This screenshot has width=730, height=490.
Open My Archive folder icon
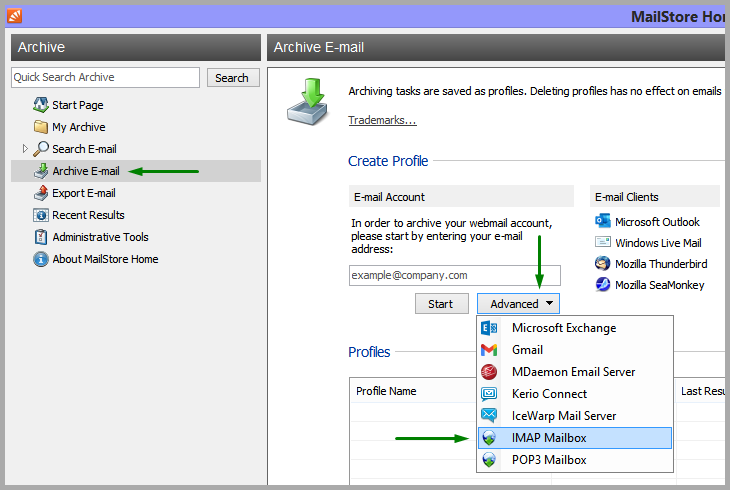(x=41, y=127)
